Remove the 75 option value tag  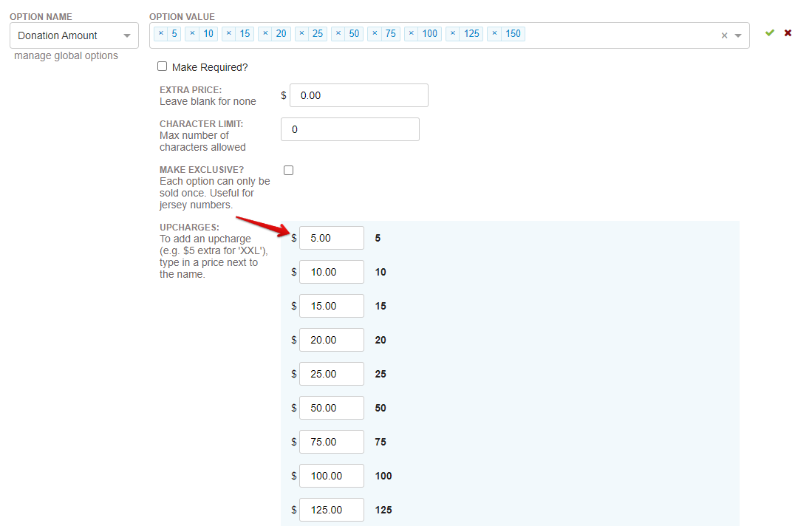click(375, 33)
